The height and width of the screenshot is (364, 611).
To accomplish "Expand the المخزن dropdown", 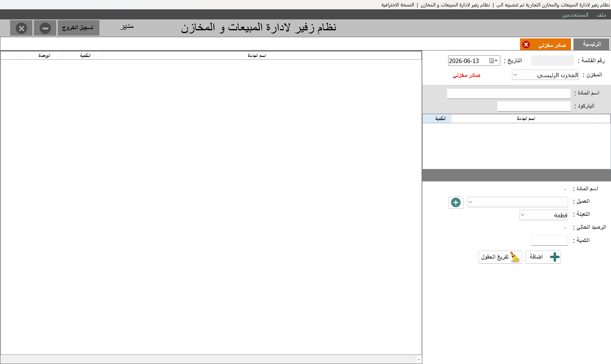I will click(515, 75).
